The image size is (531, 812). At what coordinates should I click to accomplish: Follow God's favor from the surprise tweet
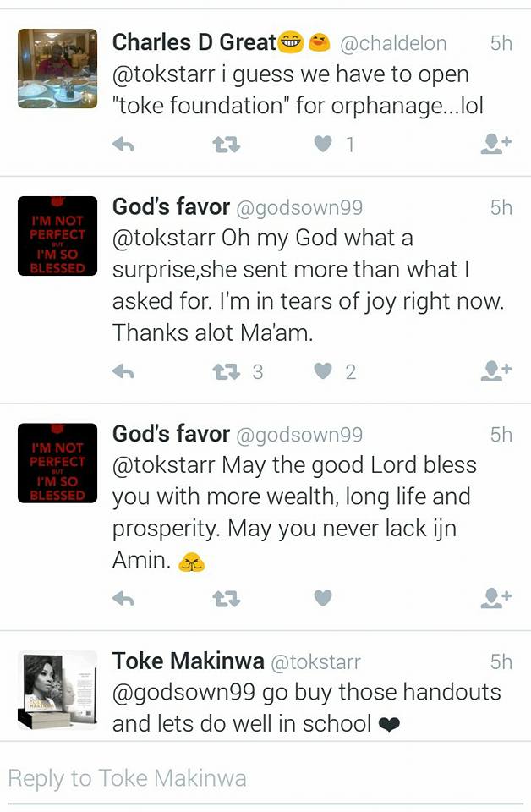[x=495, y=370]
